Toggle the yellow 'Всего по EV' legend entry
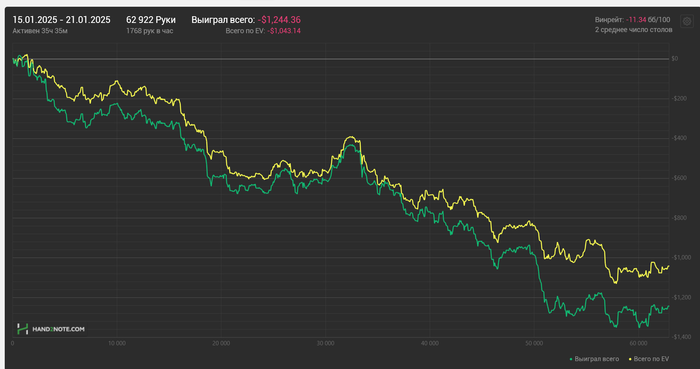 pyautogui.click(x=649, y=359)
